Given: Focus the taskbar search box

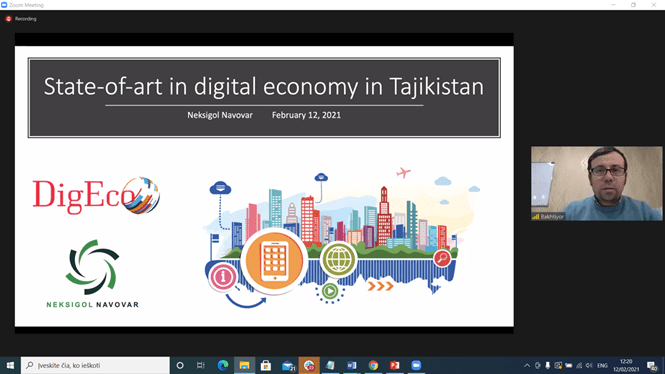Looking at the screenshot, I should coord(95,365).
